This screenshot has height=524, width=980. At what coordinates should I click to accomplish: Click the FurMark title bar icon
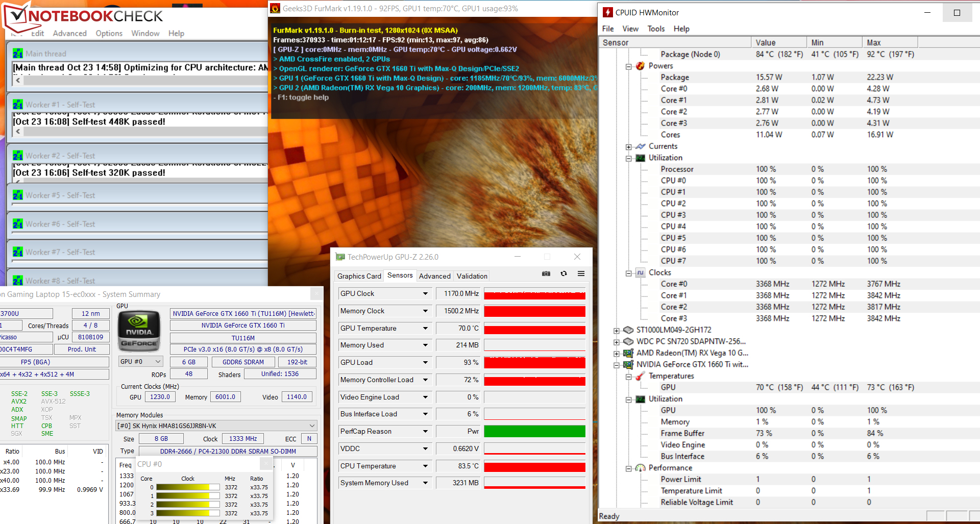pyautogui.click(x=275, y=8)
